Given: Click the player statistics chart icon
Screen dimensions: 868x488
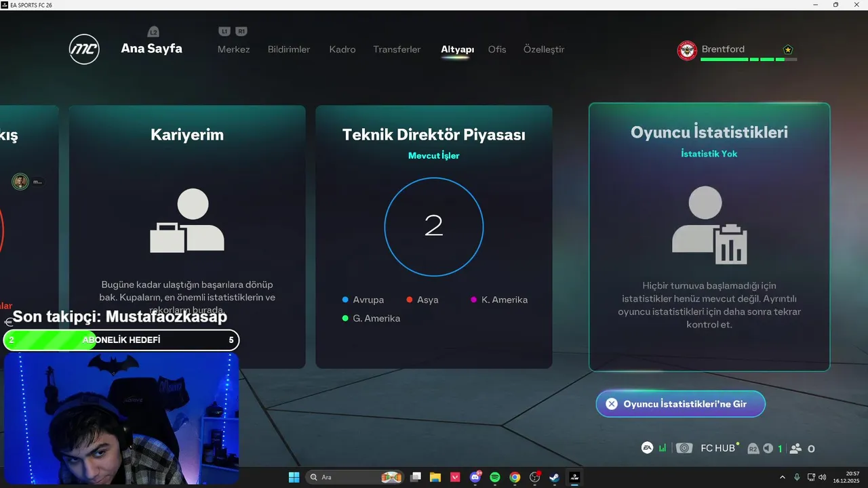Looking at the screenshot, I should coord(709,225).
